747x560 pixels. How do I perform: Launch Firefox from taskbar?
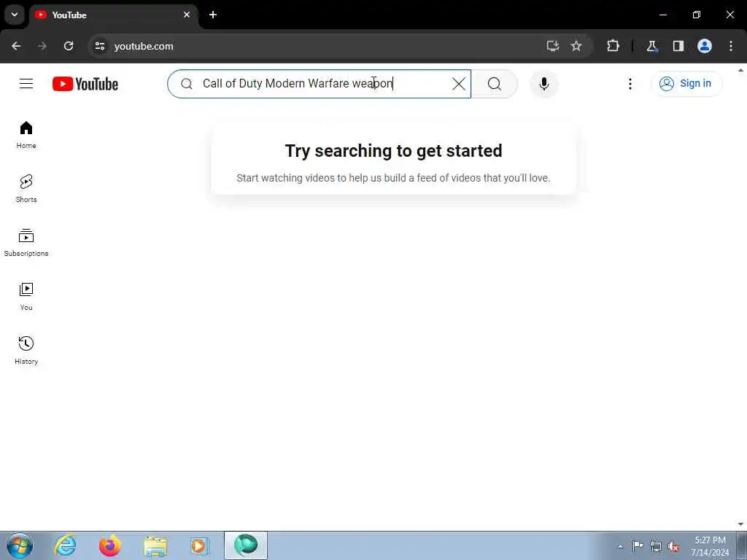click(109, 545)
